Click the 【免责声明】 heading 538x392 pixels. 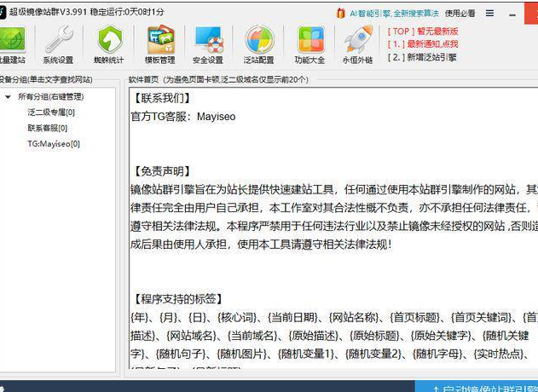[161, 171]
